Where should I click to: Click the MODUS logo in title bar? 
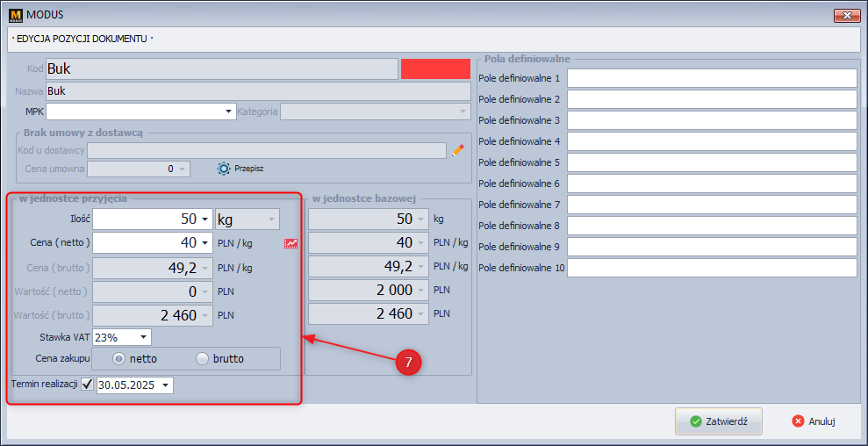pos(14,14)
